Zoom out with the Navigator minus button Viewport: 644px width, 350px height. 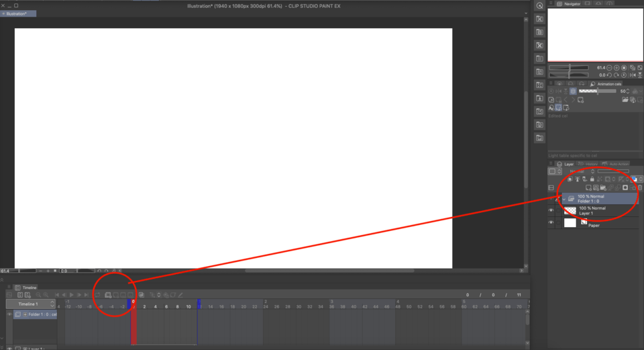(609, 67)
